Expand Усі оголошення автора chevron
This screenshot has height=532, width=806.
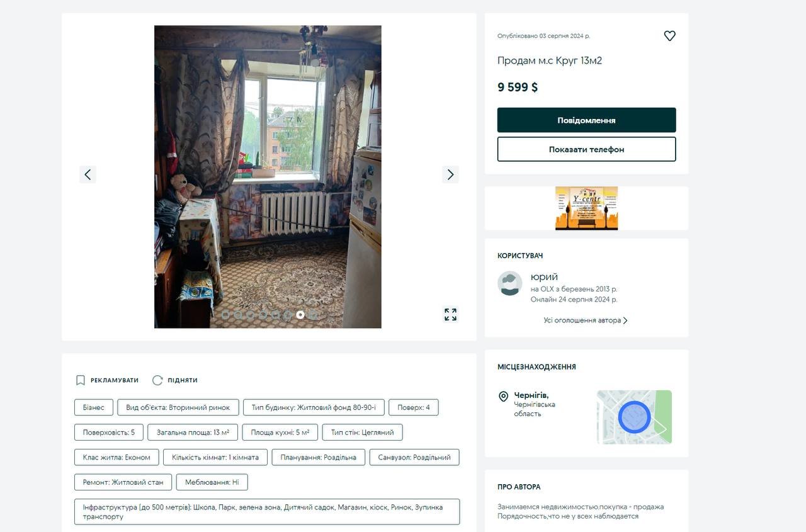click(625, 320)
